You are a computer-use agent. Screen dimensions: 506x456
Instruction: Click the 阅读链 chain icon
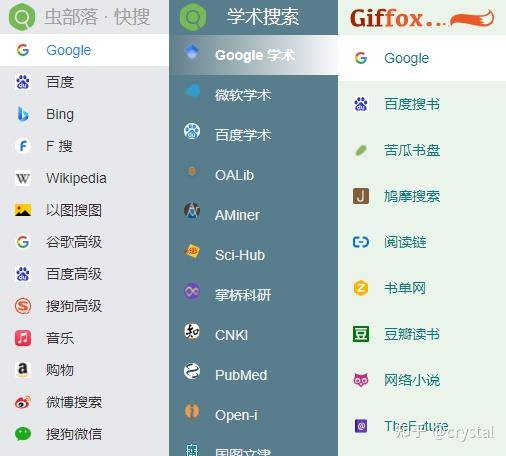[x=361, y=242]
